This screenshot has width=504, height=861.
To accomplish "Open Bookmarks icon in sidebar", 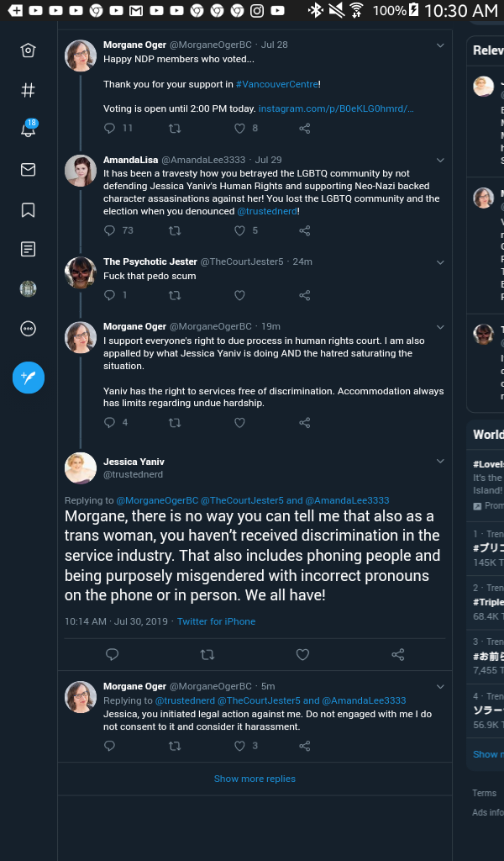I will [28, 209].
